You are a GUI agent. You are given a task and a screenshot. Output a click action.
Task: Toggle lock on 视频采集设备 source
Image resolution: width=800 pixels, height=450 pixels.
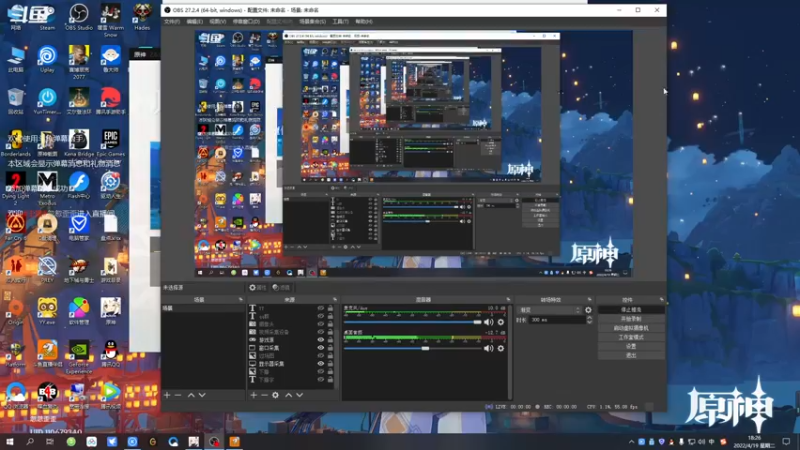tap(330, 332)
